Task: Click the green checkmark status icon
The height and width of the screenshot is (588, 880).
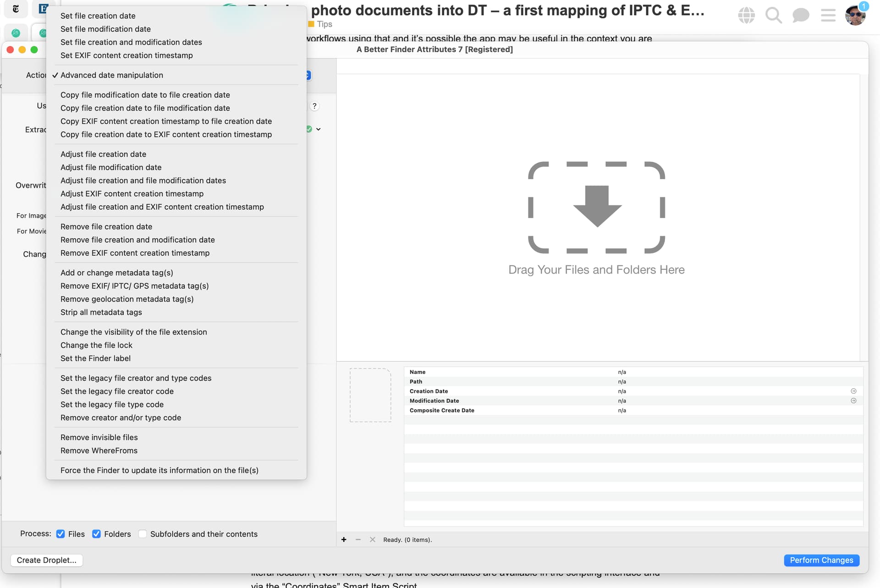Action: click(309, 129)
